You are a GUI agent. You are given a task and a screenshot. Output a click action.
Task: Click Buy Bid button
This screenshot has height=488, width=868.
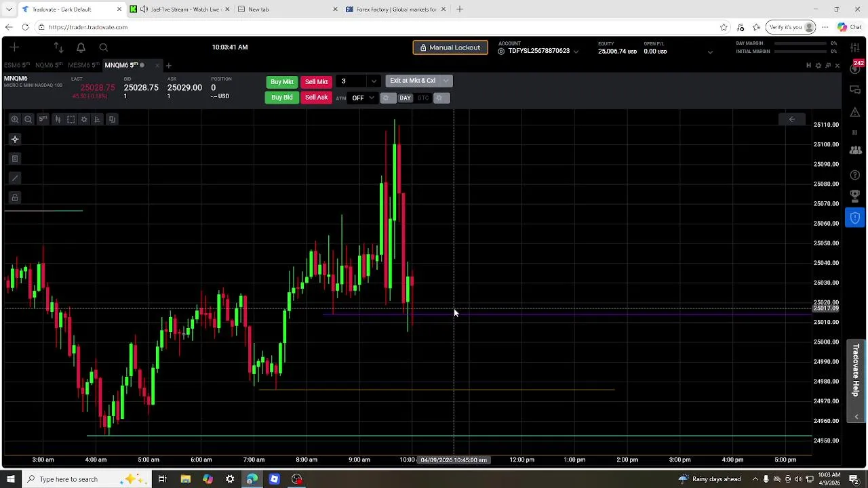(x=282, y=98)
